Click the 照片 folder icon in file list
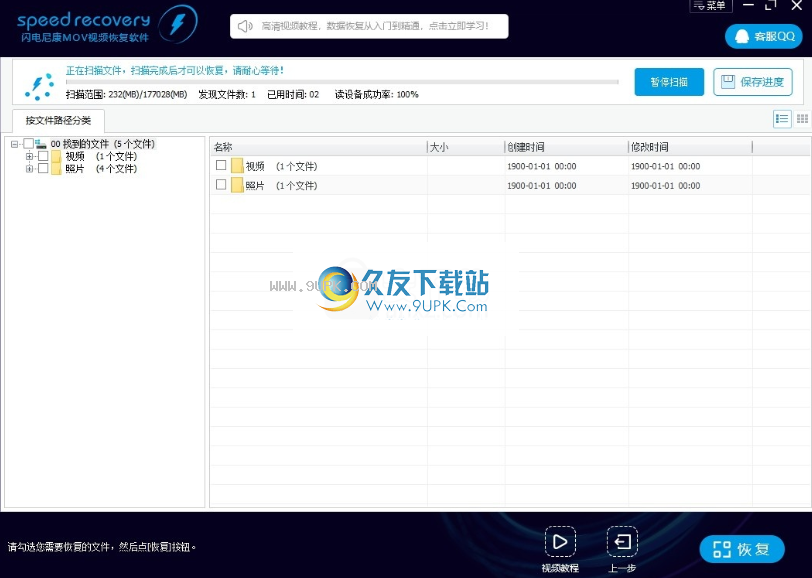The image size is (812, 578). point(237,185)
